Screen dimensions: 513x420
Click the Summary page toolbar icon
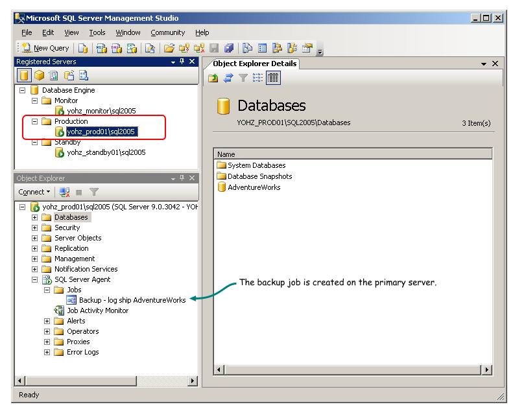[263, 49]
